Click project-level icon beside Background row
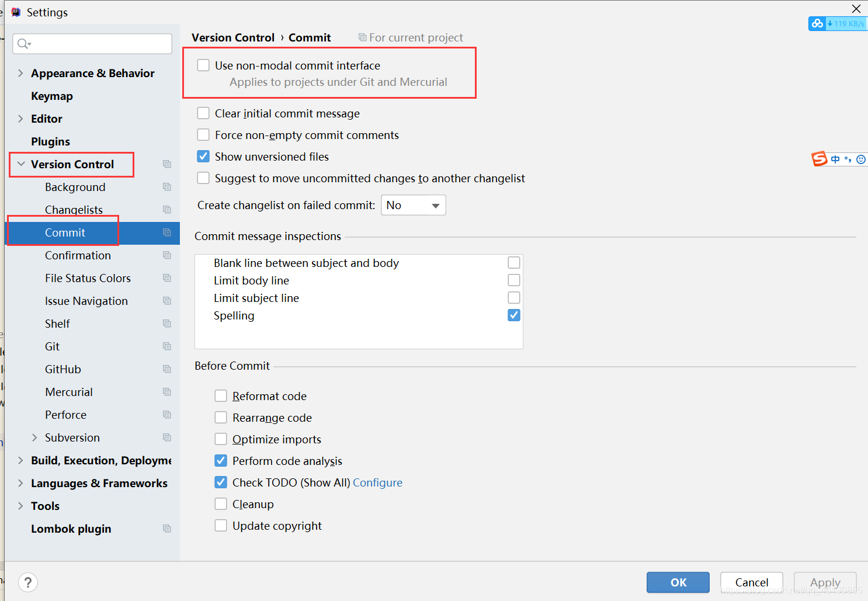Screen dimensions: 868x601 (x=167, y=187)
